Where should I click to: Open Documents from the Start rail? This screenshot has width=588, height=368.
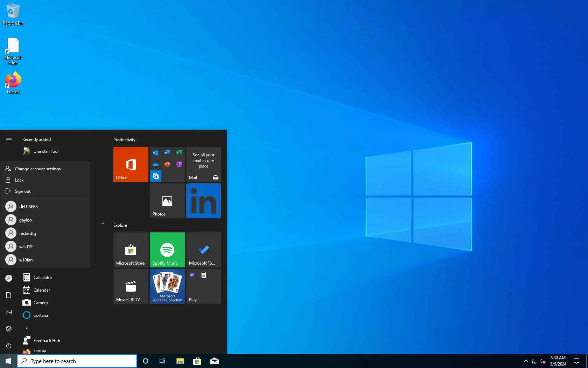[x=9, y=295]
